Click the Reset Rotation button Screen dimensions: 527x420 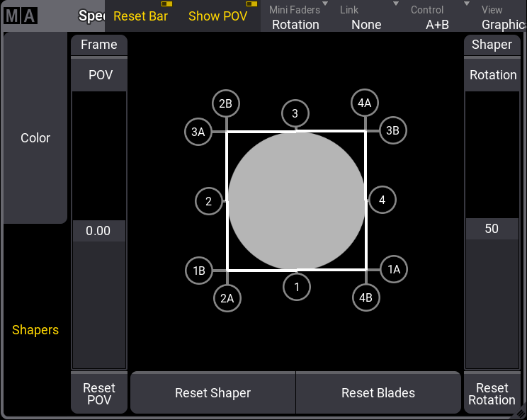tap(492, 394)
